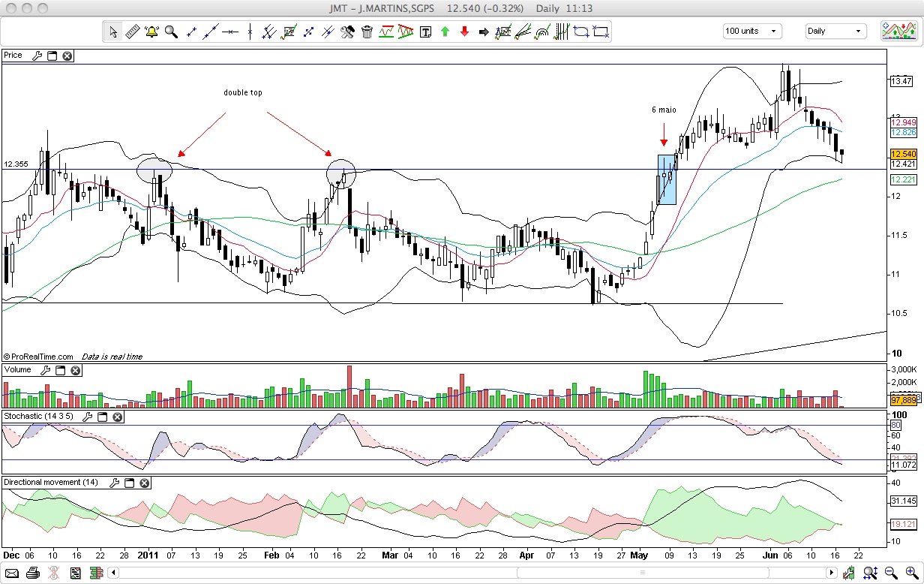The height and width of the screenshot is (584, 924).
Task: Open the Daily timeframe dropdown
Action: [835, 32]
